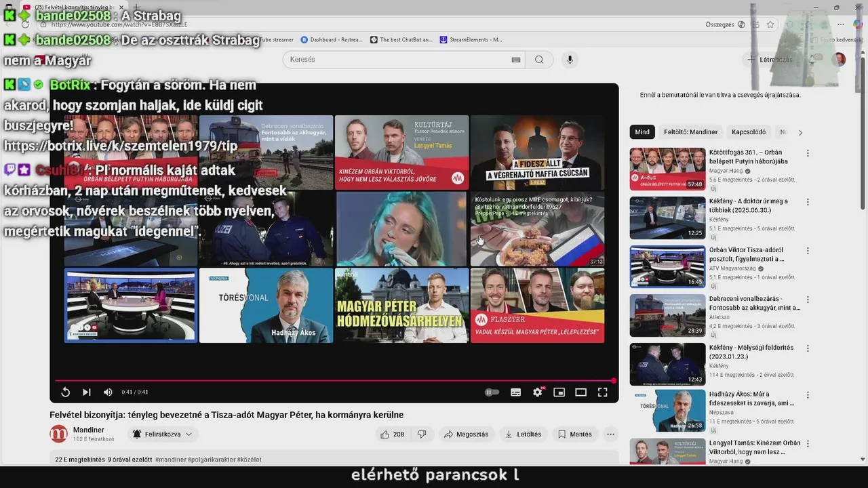The image size is (868, 488).
Task: Click the search magnifier button
Action: pyautogui.click(x=539, y=60)
